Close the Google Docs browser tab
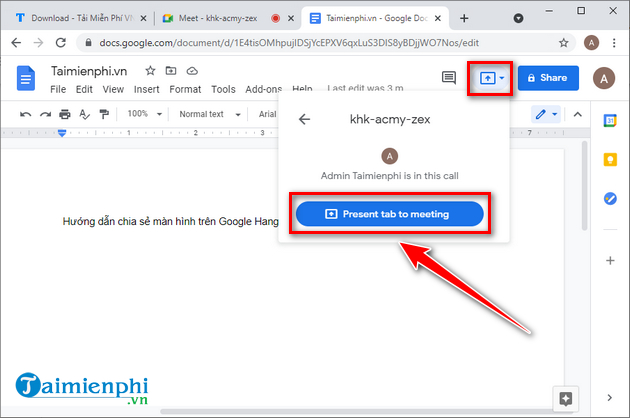The width and height of the screenshot is (630, 418). [x=438, y=18]
